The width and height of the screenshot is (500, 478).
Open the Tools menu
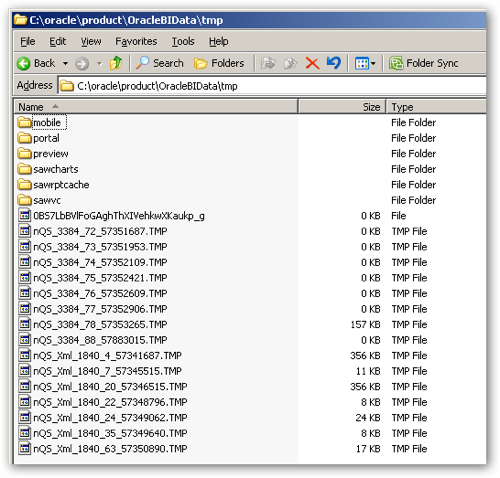click(x=183, y=41)
